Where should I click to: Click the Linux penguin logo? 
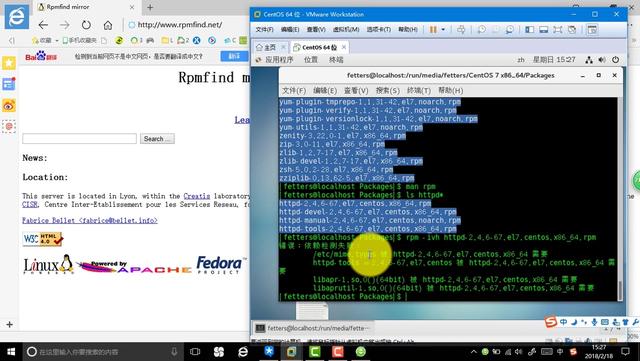tap(48, 265)
